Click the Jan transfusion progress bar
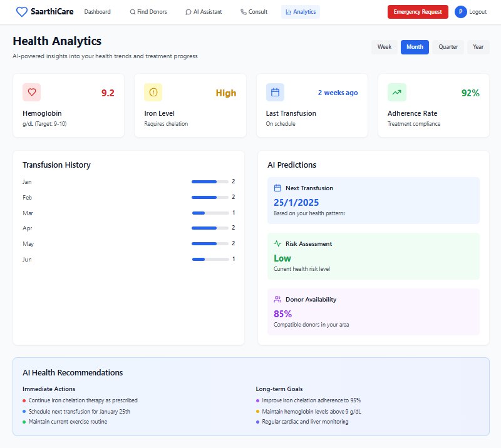Screen dimensions: 501x448 pos(210,181)
